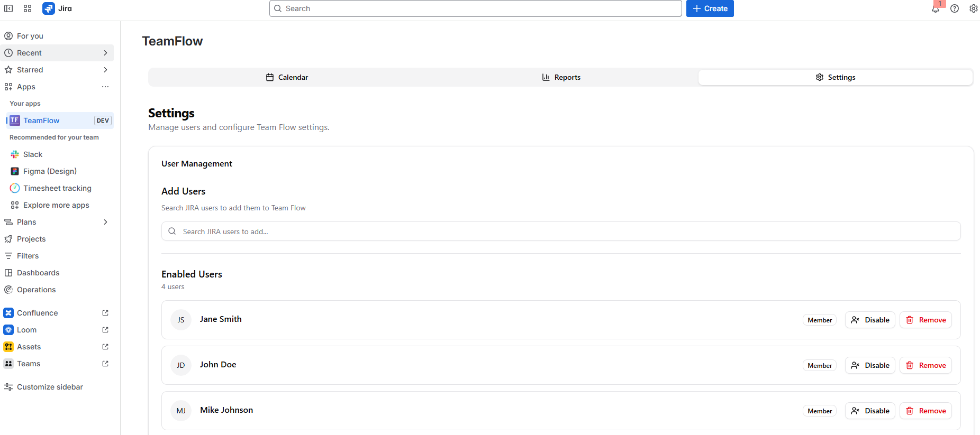Switch to the Calendar tab
Screen dimensions: 980x435
tap(287, 77)
